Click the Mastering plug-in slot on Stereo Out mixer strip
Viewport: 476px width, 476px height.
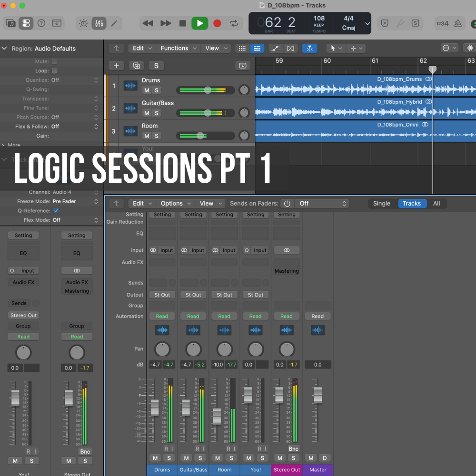pyautogui.click(x=287, y=271)
